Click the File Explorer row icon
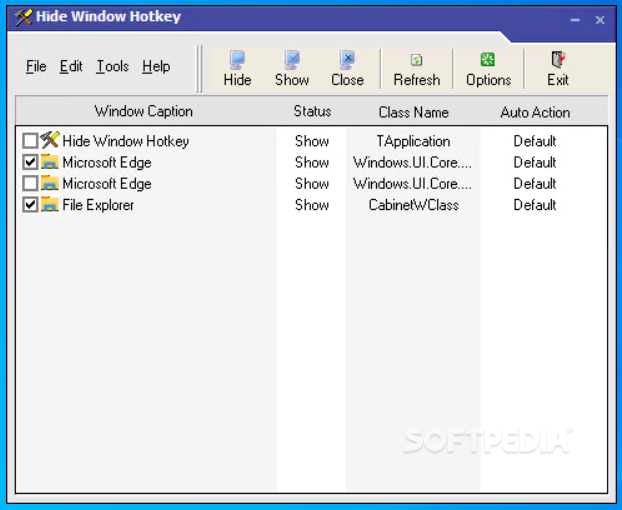622x510 pixels. (x=50, y=205)
